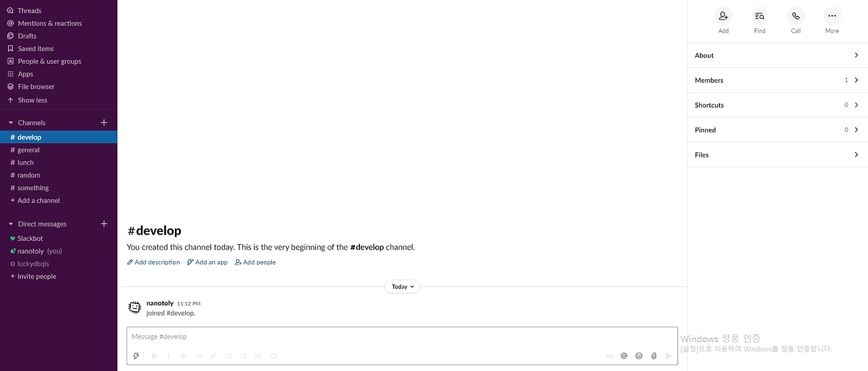The height and width of the screenshot is (371, 868).
Task: Click the lightning bolt shortcuts icon
Action: pos(136,355)
